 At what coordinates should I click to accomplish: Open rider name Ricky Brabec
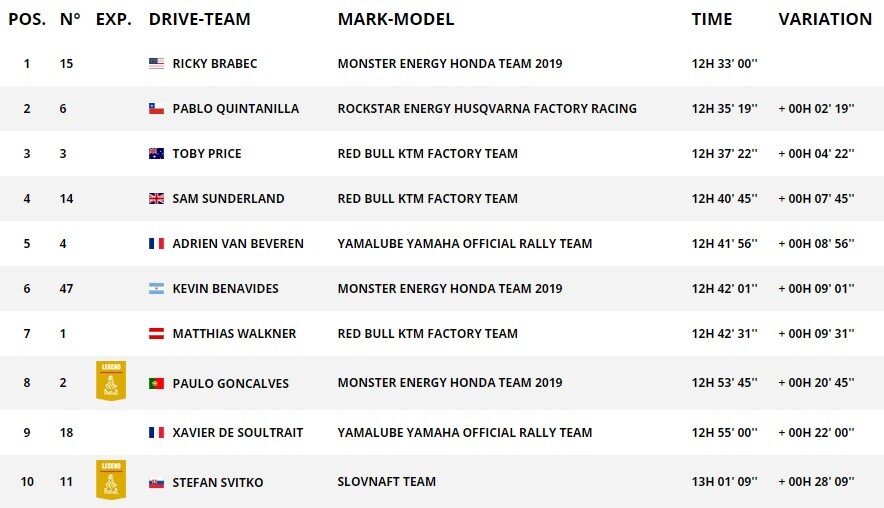215,64
